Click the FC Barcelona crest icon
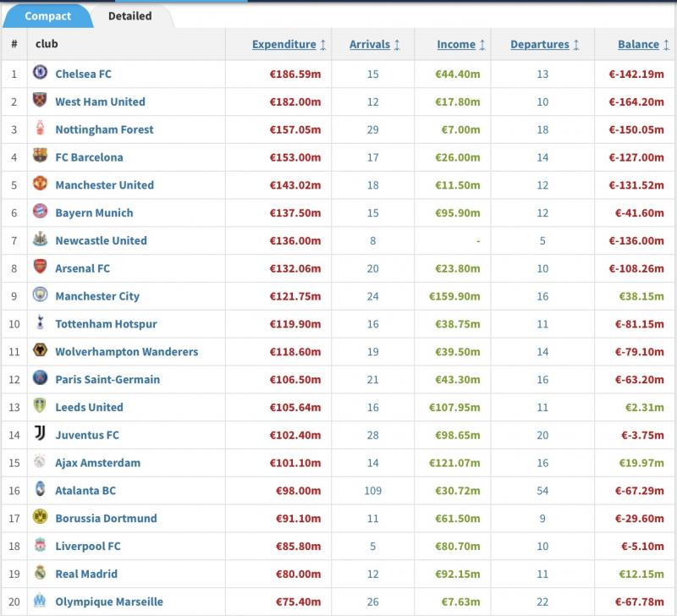This screenshot has height=616, width=677. coord(40,155)
